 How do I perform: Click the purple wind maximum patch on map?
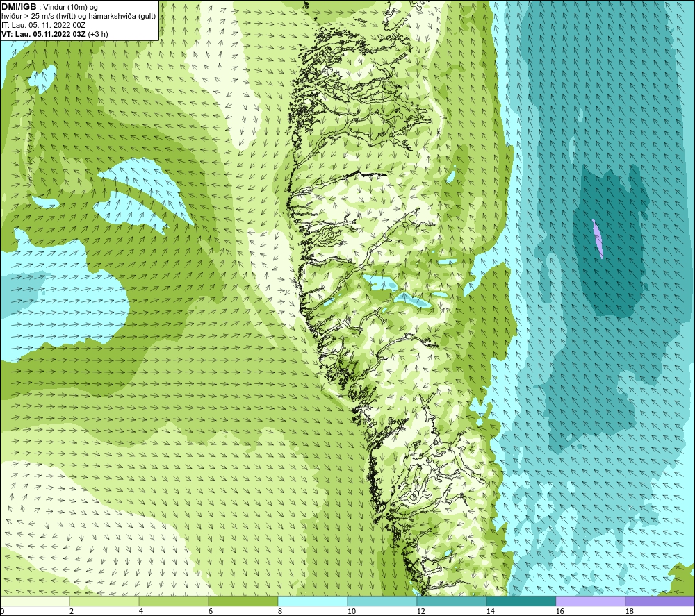(598, 239)
